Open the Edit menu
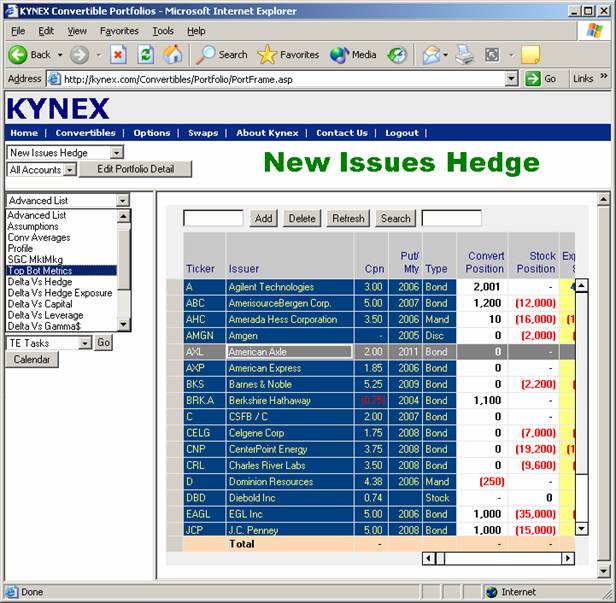 (46, 31)
